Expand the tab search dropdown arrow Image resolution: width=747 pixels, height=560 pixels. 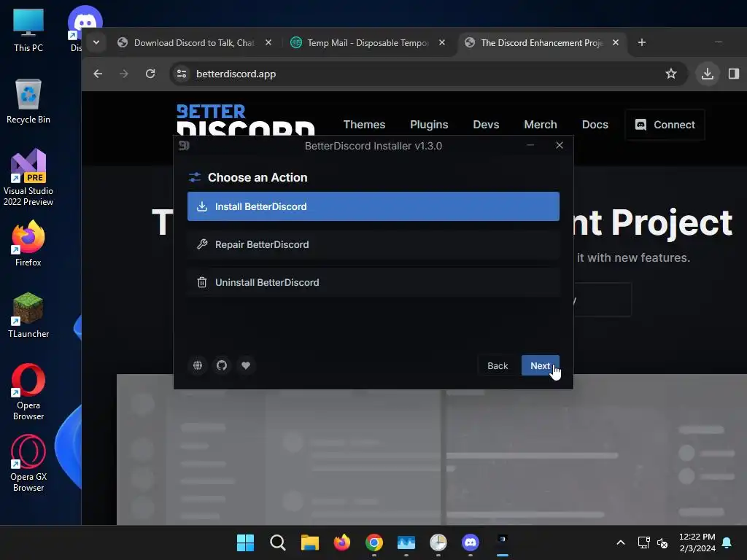click(x=96, y=43)
